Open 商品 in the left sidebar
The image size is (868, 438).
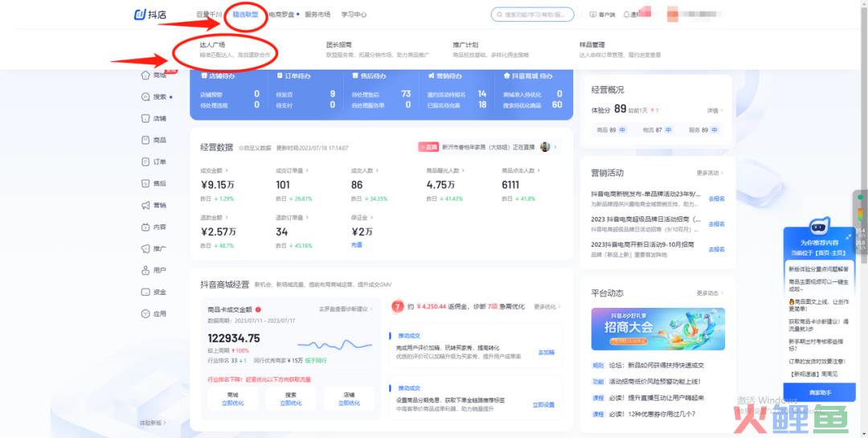click(154, 140)
